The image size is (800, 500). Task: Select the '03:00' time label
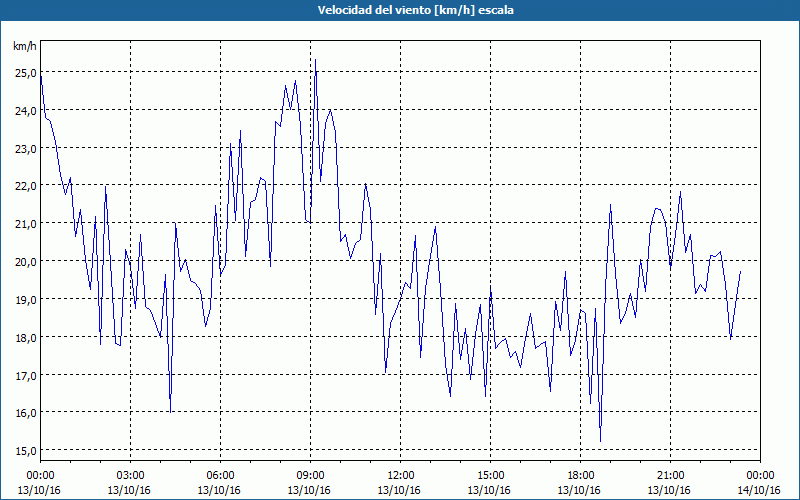(130, 476)
